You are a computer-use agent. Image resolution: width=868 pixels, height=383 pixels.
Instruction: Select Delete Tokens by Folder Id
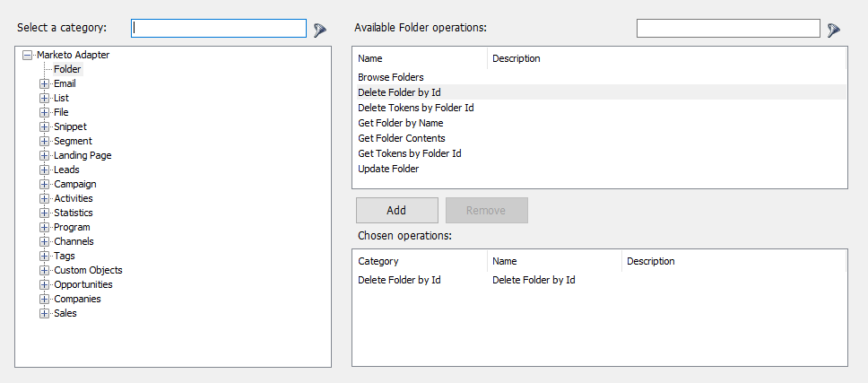[x=416, y=108]
